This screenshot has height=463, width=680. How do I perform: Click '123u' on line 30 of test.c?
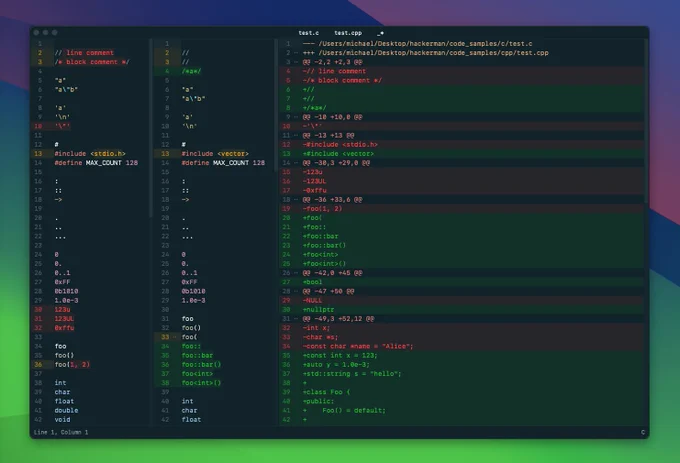[62, 310]
